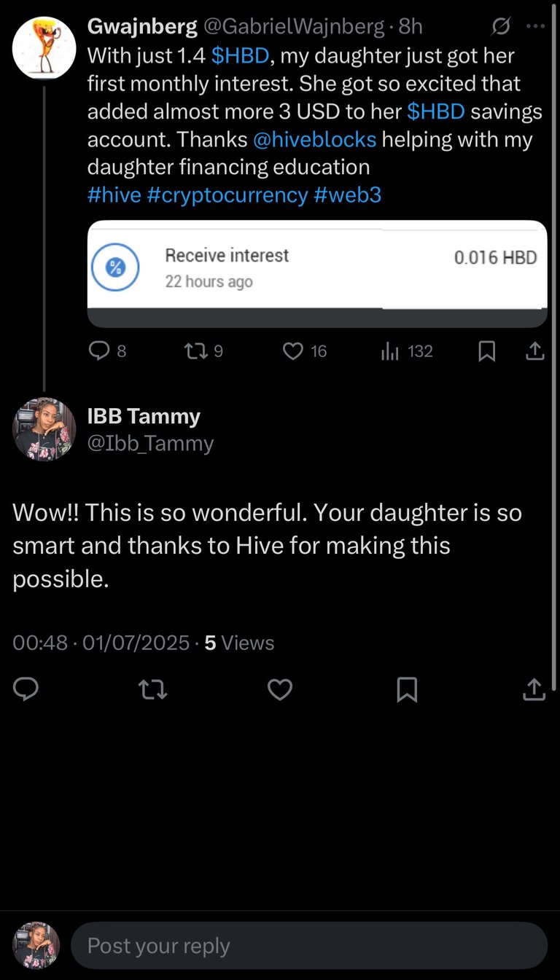Share IBB Tammy's reply
560x980 pixels.
(x=534, y=689)
